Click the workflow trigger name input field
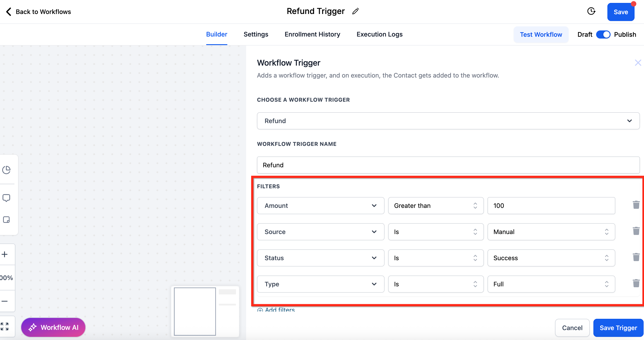This screenshot has width=644, height=340. tap(448, 165)
